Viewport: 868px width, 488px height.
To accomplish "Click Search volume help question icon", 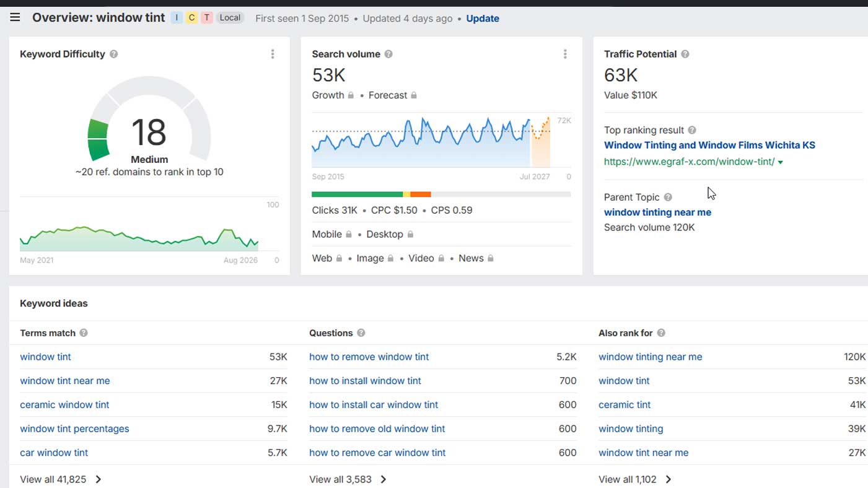I will pos(388,54).
